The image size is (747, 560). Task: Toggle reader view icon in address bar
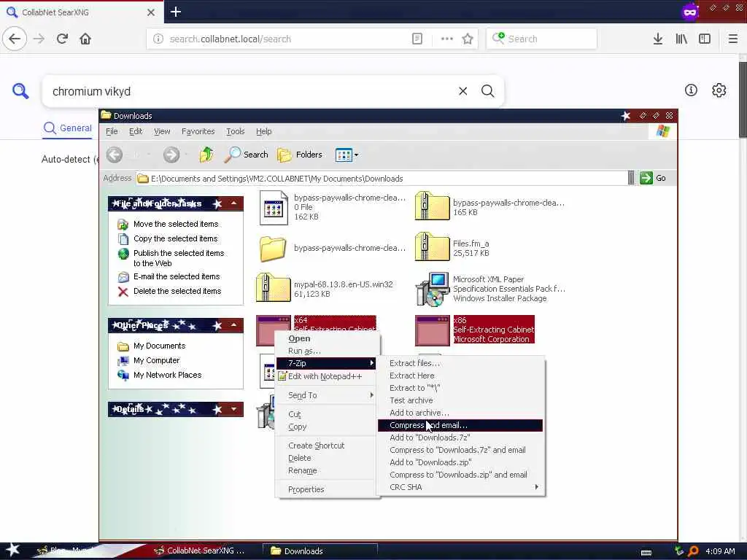(417, 39)
